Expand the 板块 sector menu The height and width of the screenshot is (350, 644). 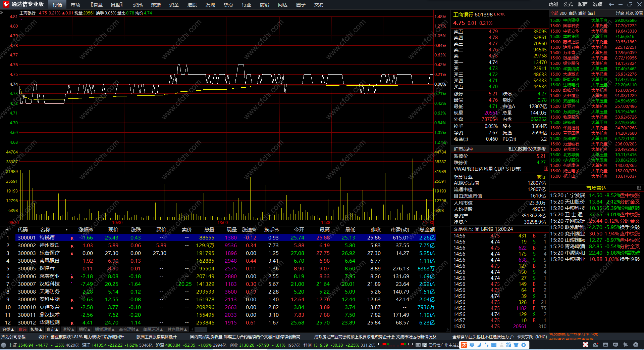(x=36, y=330)
